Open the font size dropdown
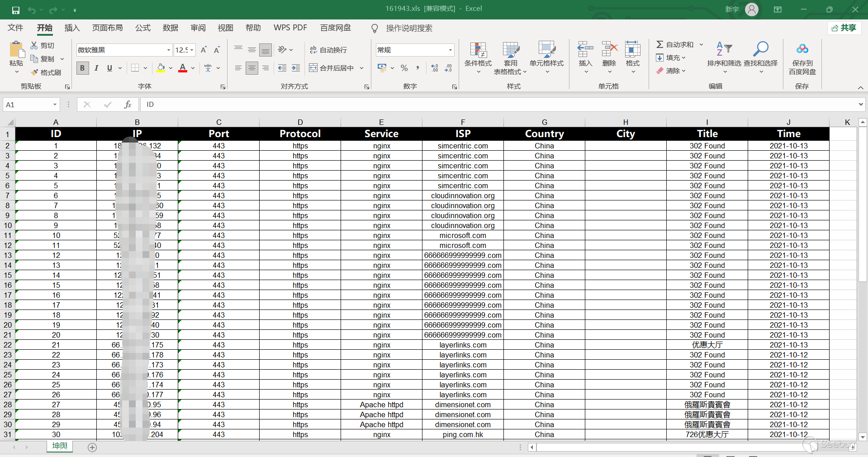The height and width of the screenshot is (457, 868). [192, 50]
